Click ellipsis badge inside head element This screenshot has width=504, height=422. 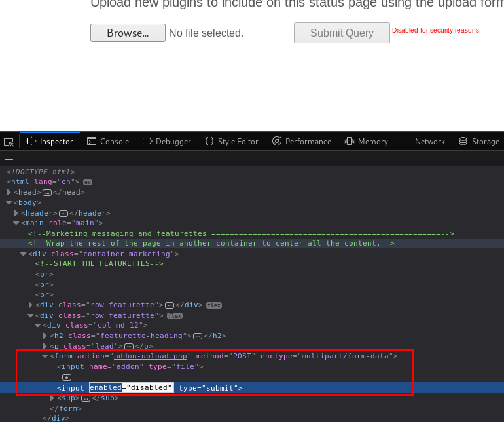[47, 193]
